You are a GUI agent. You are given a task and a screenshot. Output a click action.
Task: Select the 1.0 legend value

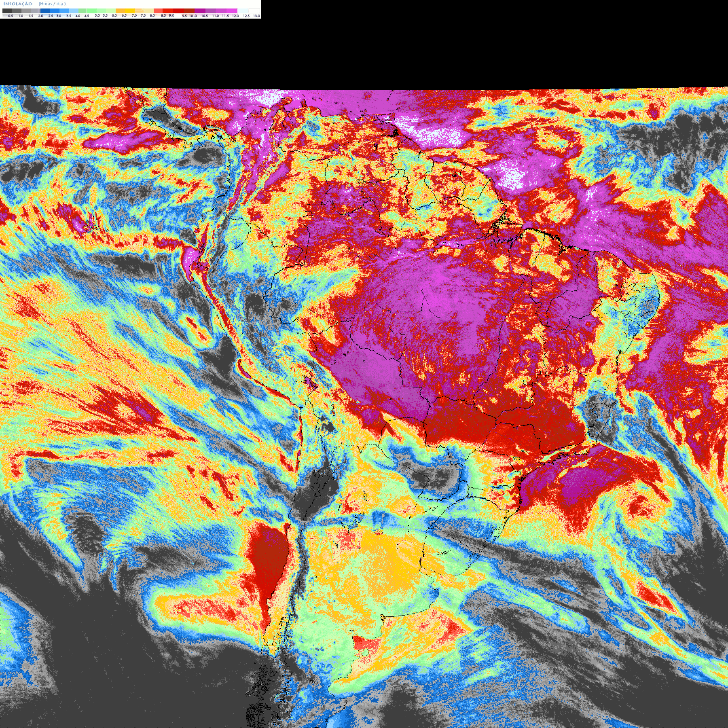[21, 16]
